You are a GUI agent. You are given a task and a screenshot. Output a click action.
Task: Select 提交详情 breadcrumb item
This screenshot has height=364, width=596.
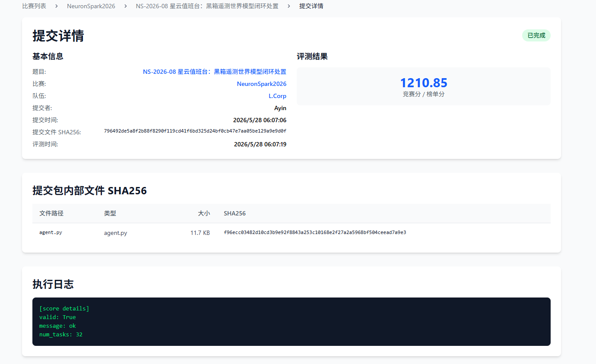[x=311, y=6]
